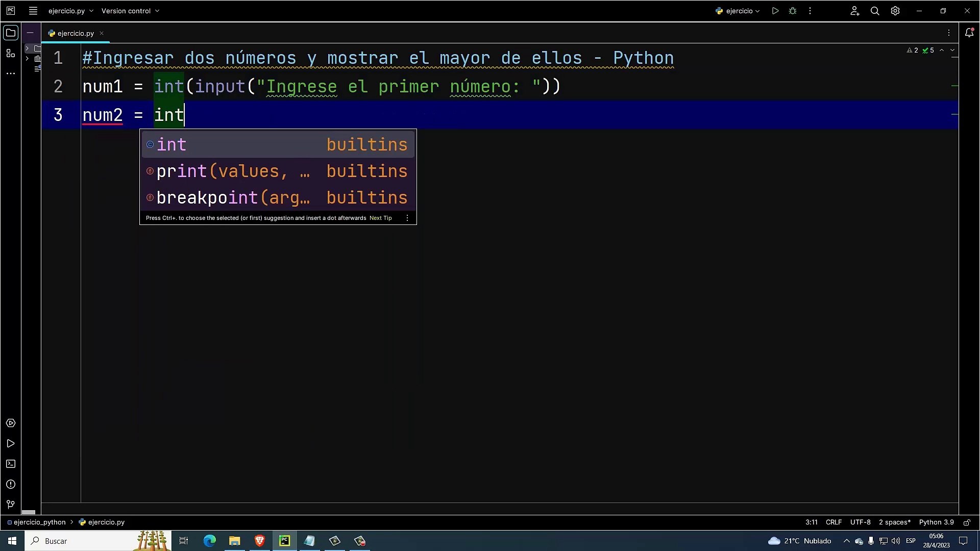Open the Problems tool window
Screen dimensions: 980x551
[10, 484]
